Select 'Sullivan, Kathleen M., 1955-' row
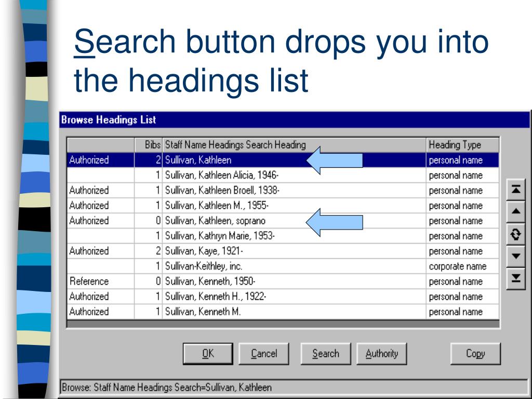This screenshot has height=399, width=532. [283, 206]
